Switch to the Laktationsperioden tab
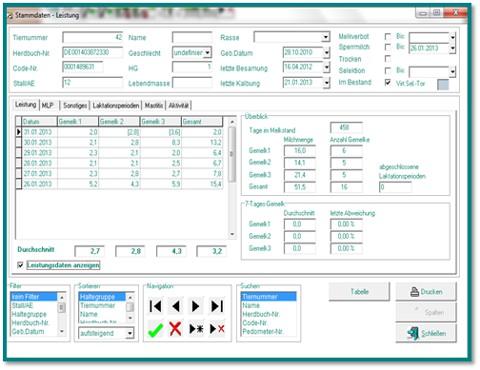 116,106
